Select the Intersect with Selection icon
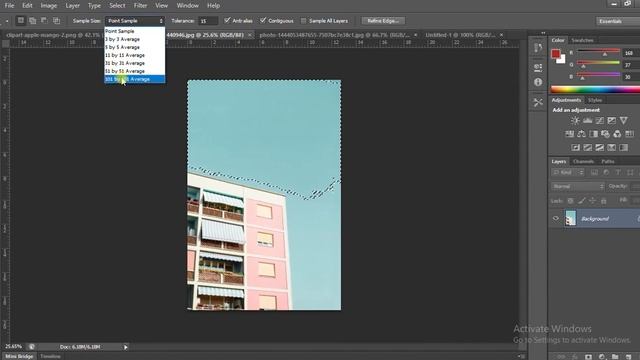The image size is (640, 360). pos(56,20)
